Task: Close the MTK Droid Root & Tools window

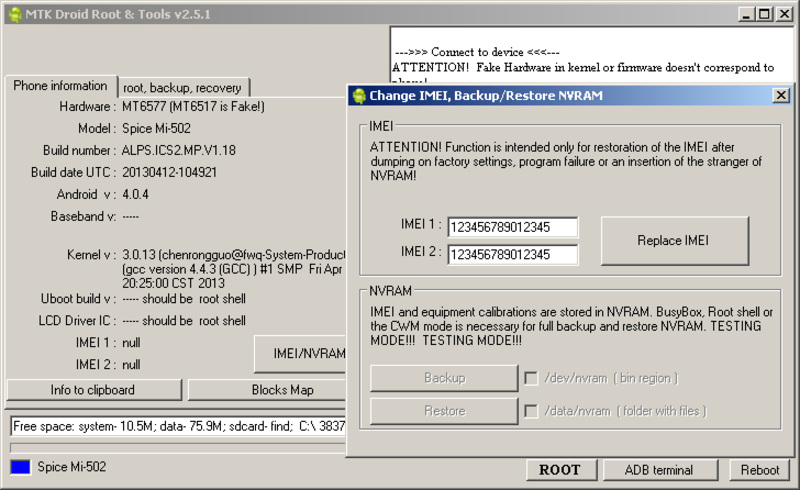Action: pyautogui.click(x=784, y=14)
